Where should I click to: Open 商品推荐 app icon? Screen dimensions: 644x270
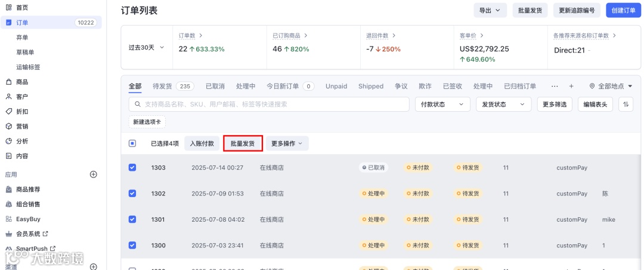click(x=8, y=189)
